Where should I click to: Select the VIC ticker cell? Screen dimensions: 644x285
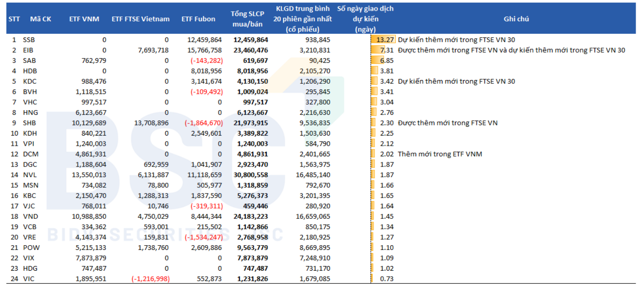[30, 279]
